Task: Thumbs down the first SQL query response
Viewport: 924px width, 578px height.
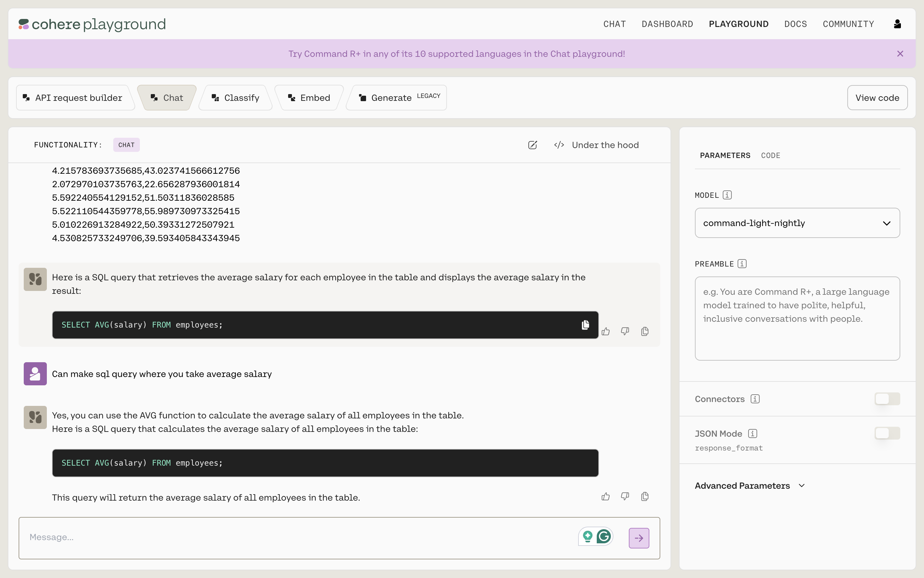Action: [625, 331]
